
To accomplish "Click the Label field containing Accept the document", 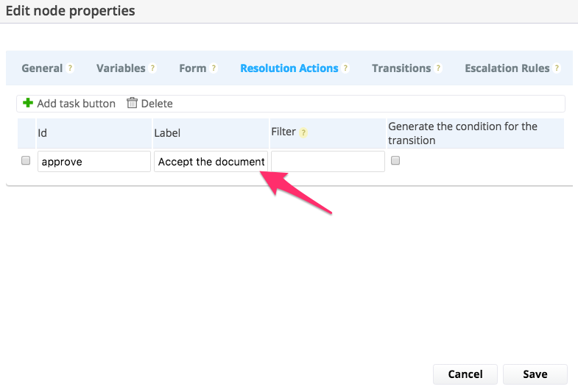I will pos(211,161).
